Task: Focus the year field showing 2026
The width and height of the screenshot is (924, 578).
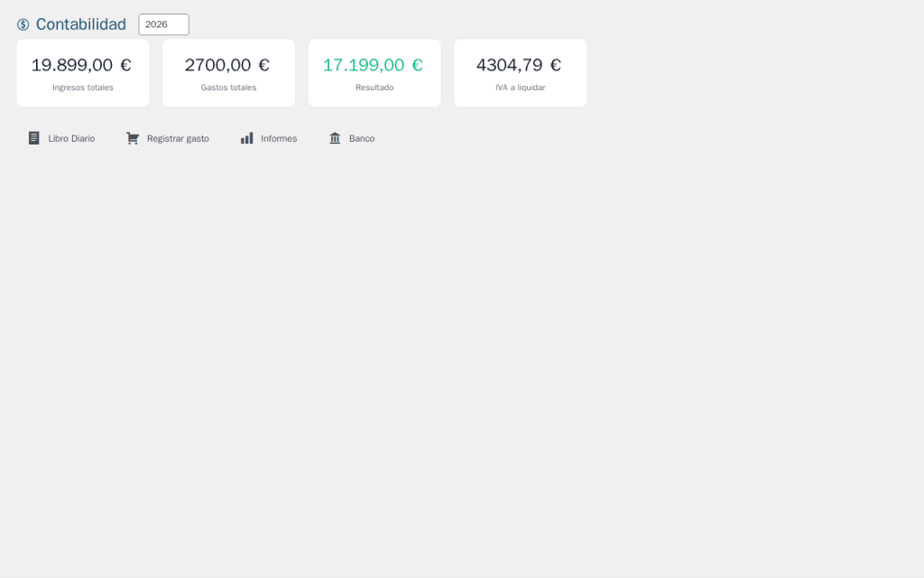Action: (163, 24)
